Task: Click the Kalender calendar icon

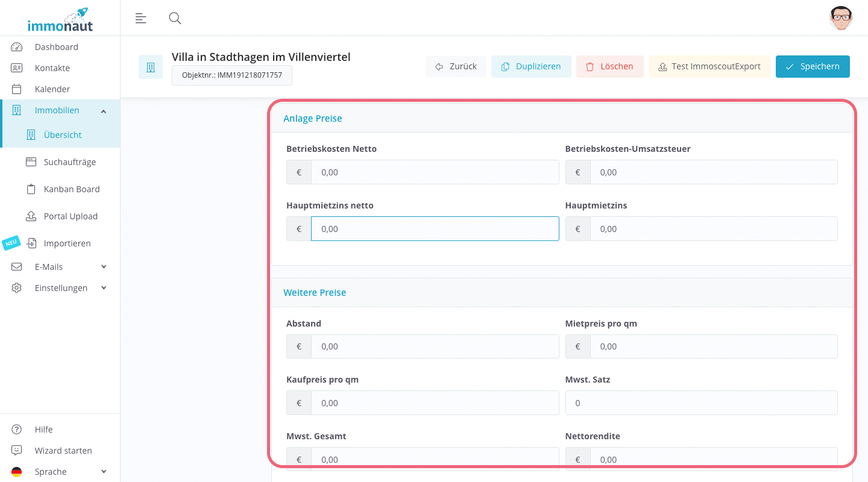Action: [x=17, y=89]
